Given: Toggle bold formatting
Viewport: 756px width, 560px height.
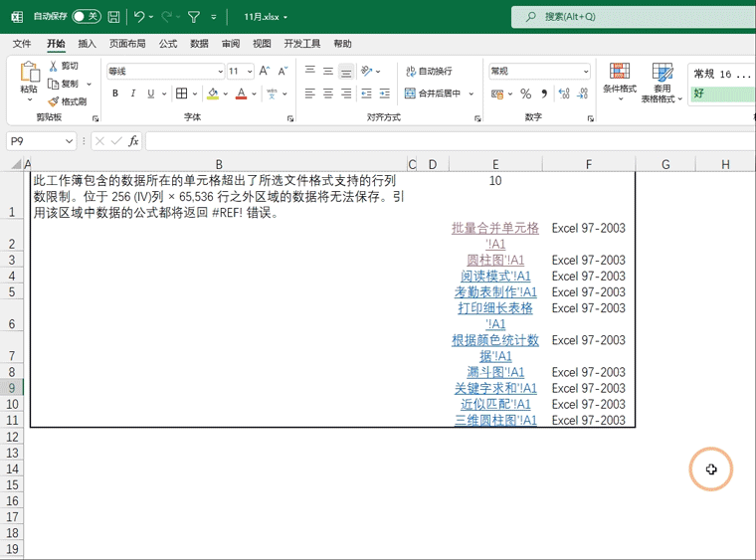Looking at the screenshot, I should coord(115,93).
